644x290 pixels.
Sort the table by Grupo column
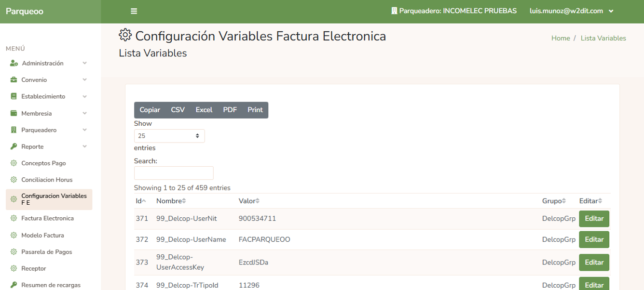click(554, 201)
